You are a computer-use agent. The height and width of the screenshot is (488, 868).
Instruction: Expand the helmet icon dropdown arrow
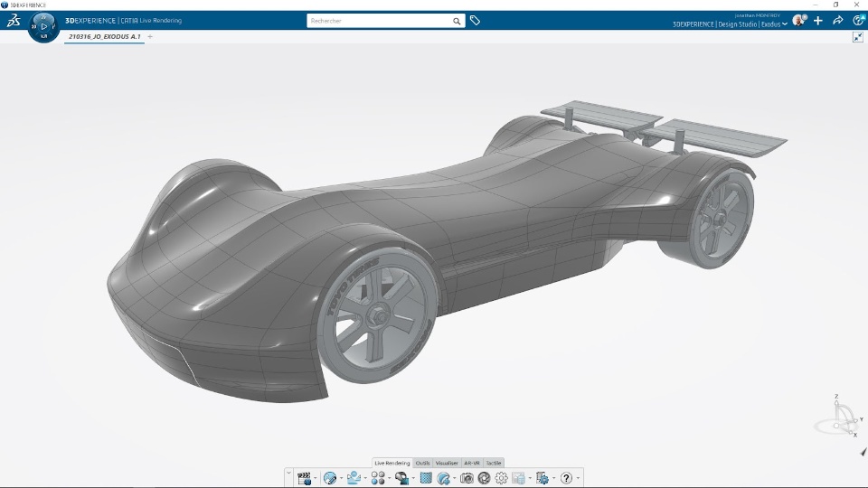(x=413, y=478)
